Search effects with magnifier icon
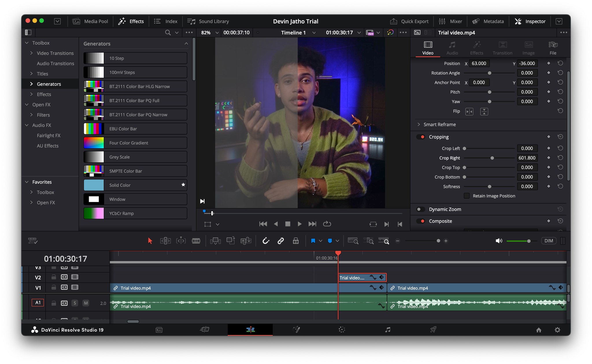The height and width of the screenshot is (364, 592). [x=168, y=33]
